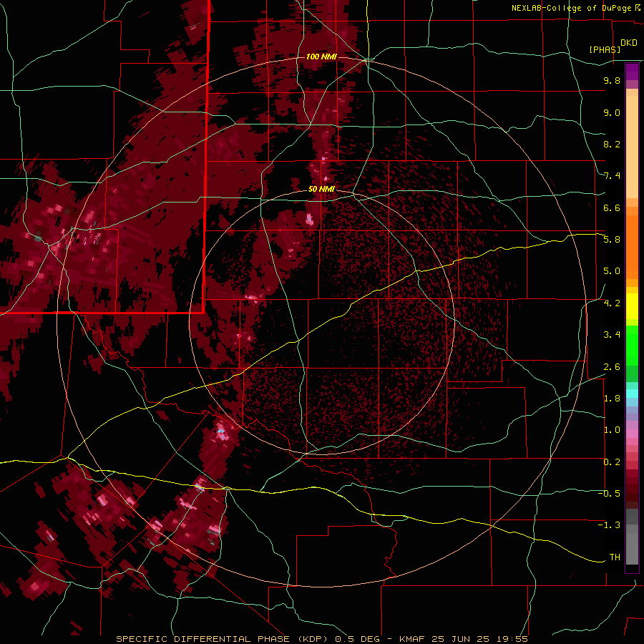Click the 50 NMI range ring label

click(321, 189)
